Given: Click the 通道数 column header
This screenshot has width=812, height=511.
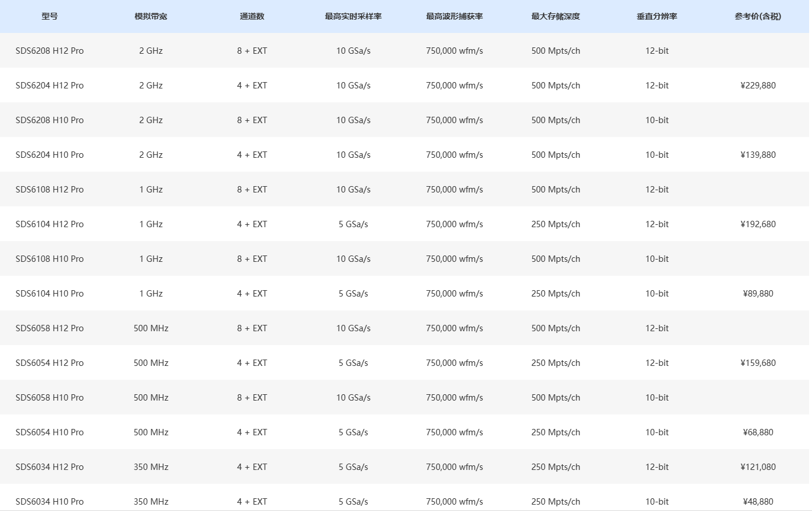Looking at the screenshot, I should point(252,16).
